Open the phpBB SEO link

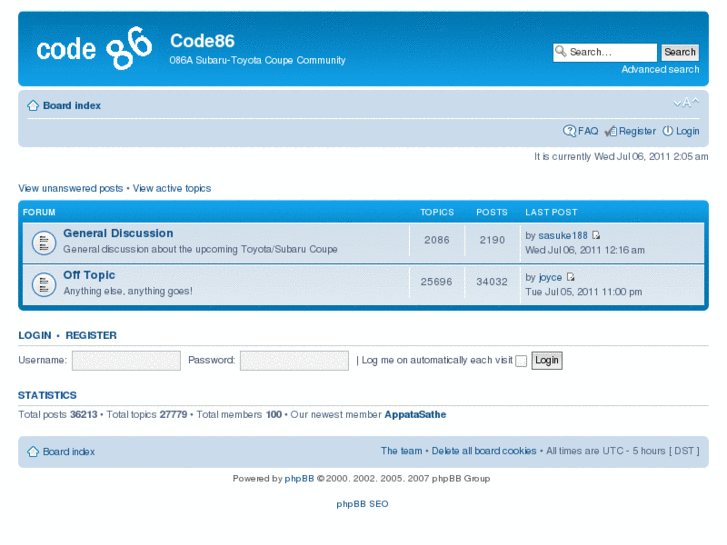[363, 504]
